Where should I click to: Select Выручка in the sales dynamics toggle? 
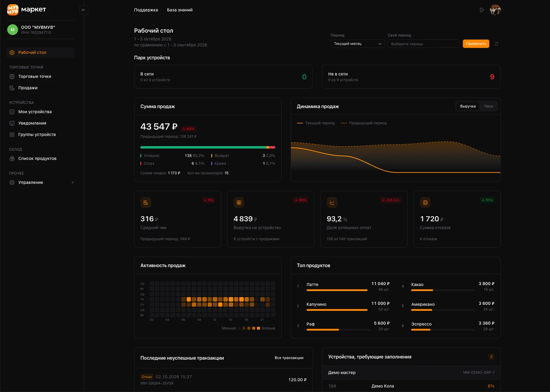pyautogui.click(x=468, y=106)
